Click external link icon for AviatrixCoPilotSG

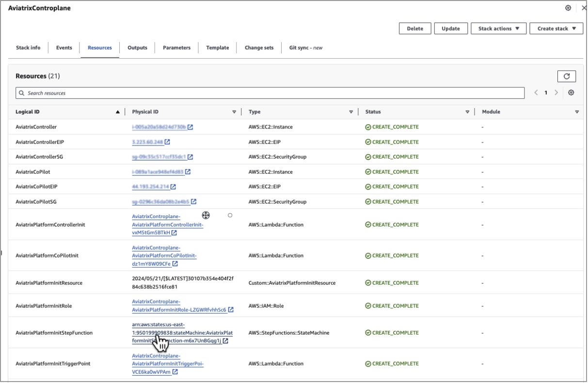193,202
